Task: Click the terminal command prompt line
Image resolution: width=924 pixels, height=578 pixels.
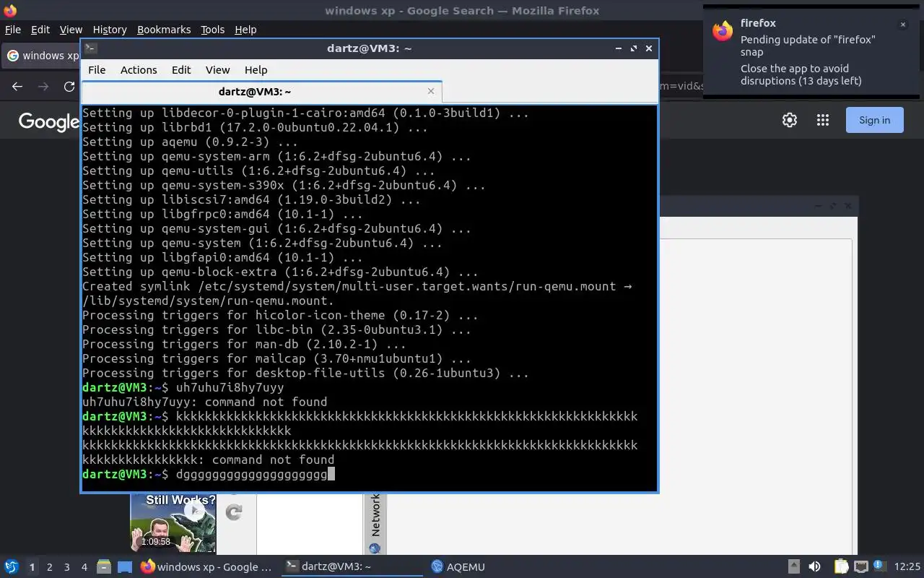Action: click(x=209, y=474)
